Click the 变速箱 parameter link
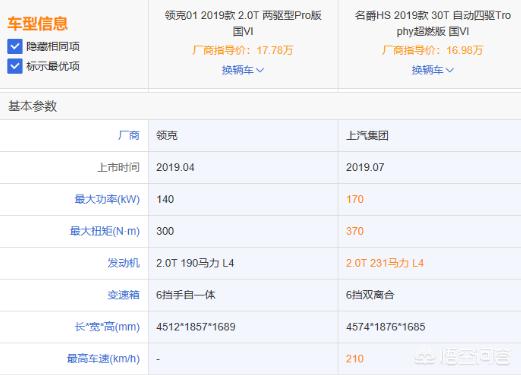521x375 pixels. pyautogui.click(x=123, y=295)
